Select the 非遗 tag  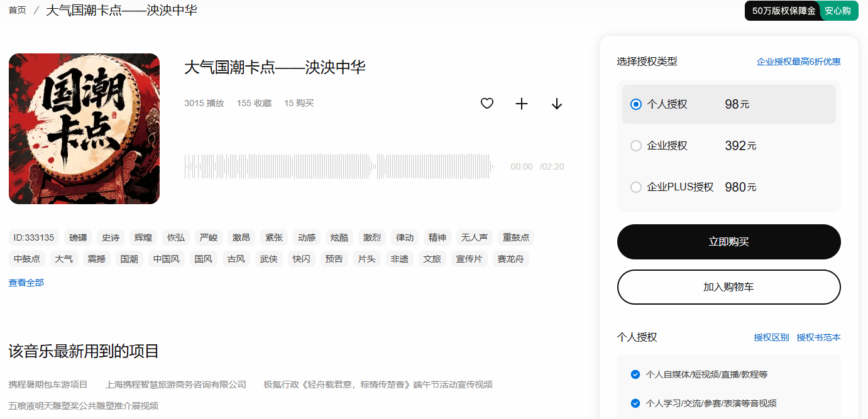point(400,259)
